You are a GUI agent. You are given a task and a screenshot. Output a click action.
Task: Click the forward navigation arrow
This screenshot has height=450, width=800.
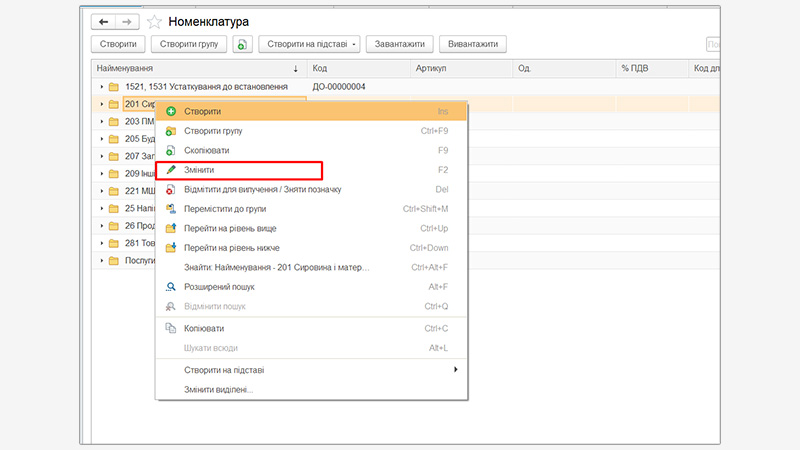[126, 21]
